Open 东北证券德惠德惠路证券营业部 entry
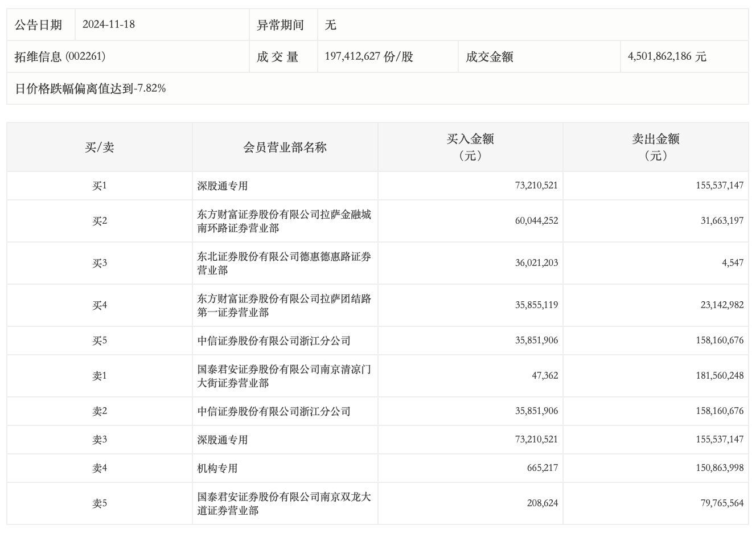This screenshot has width=756, height=533. (x=284, y=263)
